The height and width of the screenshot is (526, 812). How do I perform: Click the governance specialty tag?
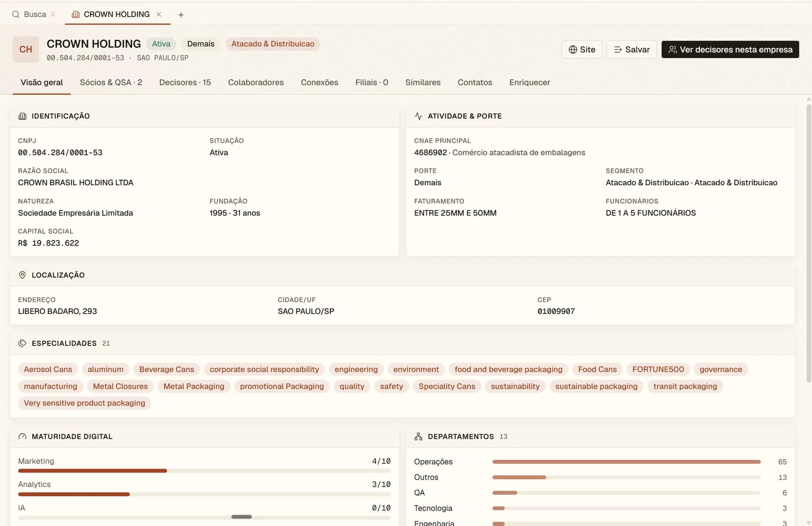point(721,369)
